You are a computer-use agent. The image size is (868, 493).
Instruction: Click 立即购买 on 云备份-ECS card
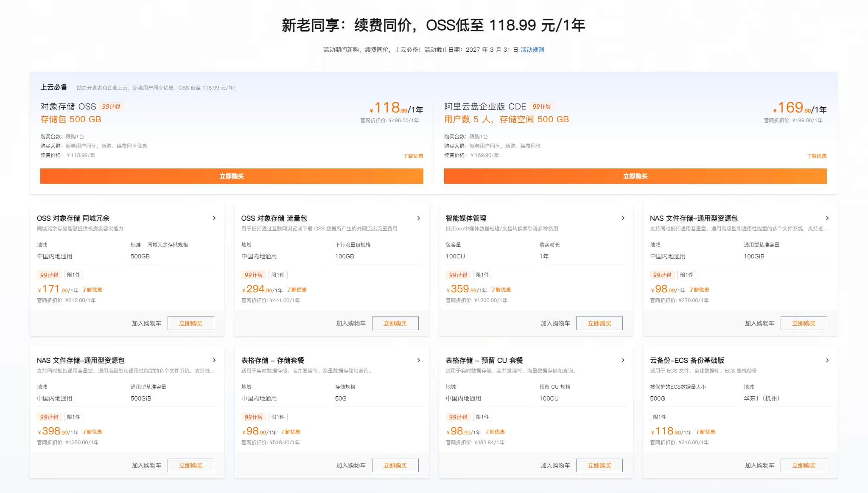804,465
